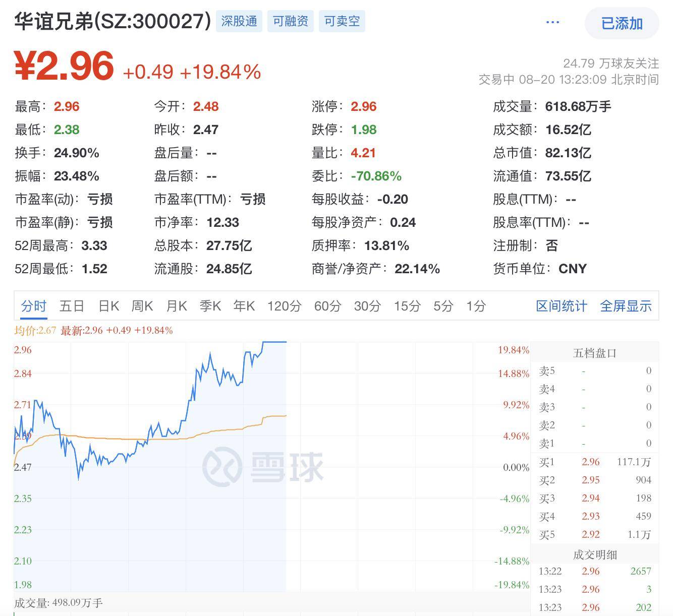Click the 量比 value 4.21
673x616 pixels.
click(363, 153)
